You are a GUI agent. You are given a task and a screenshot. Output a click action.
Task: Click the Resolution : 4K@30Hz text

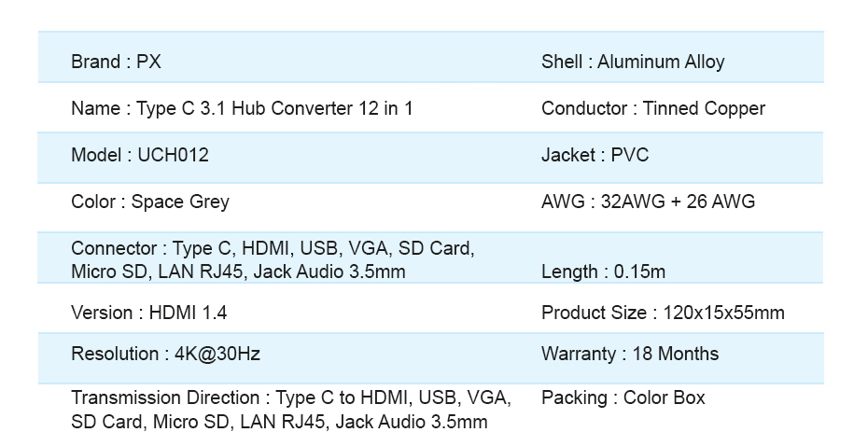pos(165,354)
